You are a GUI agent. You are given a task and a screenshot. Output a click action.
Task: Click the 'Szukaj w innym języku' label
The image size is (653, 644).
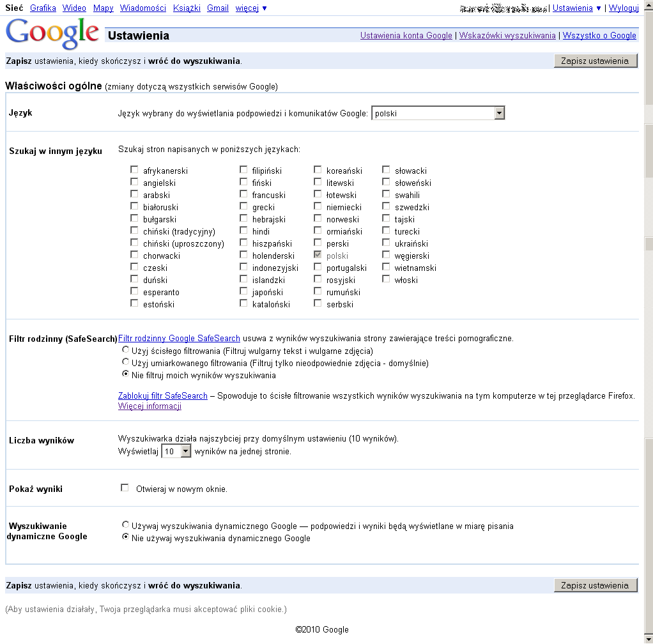click(x=56, y=151)
